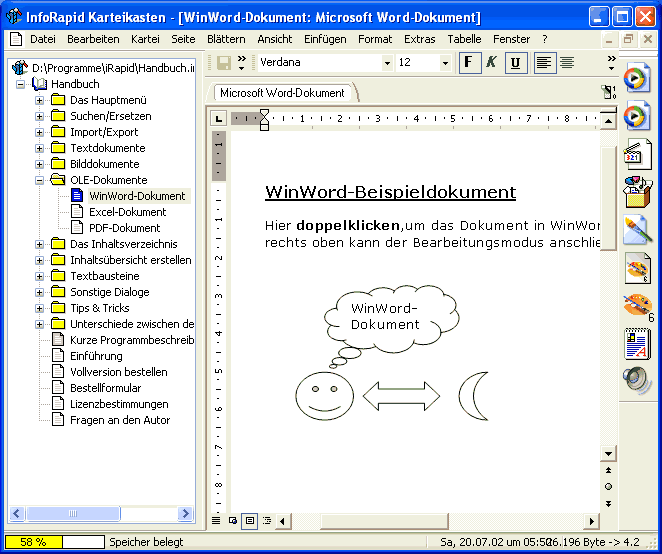Click the select browse object circle button
The image size is (662, 554).
point(608,487)
